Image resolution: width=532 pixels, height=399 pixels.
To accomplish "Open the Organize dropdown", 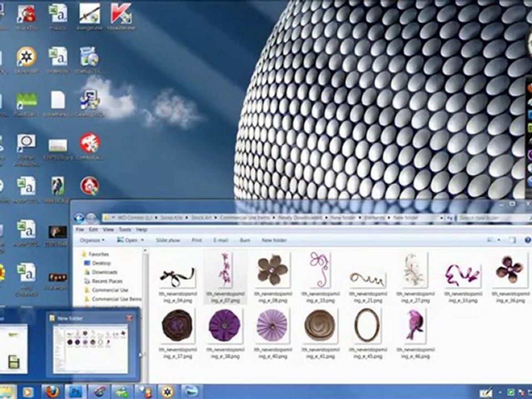I will click(92, 240).
